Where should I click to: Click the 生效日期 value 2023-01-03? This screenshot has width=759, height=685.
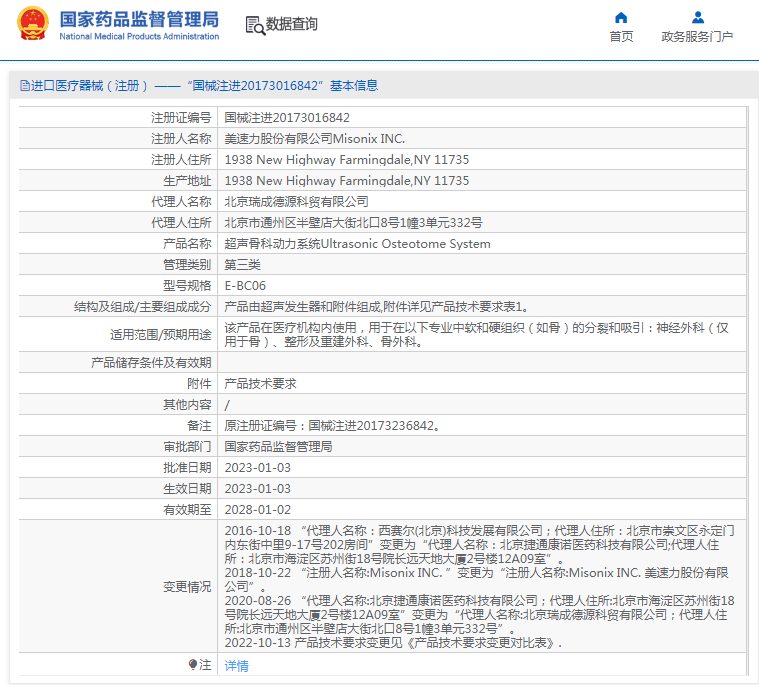(258, 489)
